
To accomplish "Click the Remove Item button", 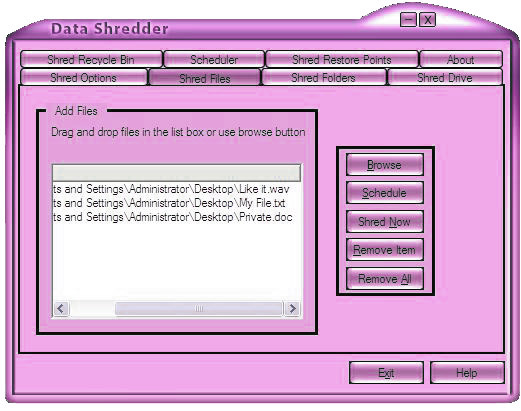I will pyautogui.click(x=385, y=250).
